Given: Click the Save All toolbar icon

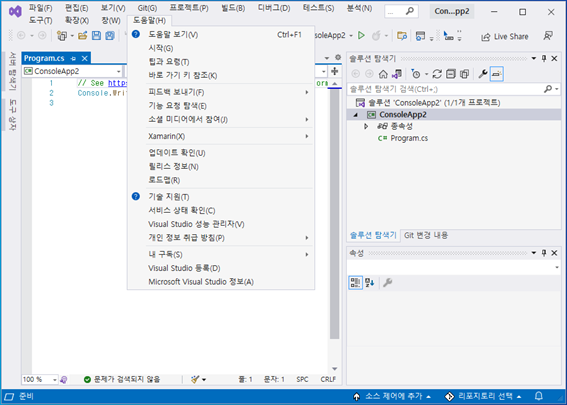Looking at the screenshot, I should (110, 36).
